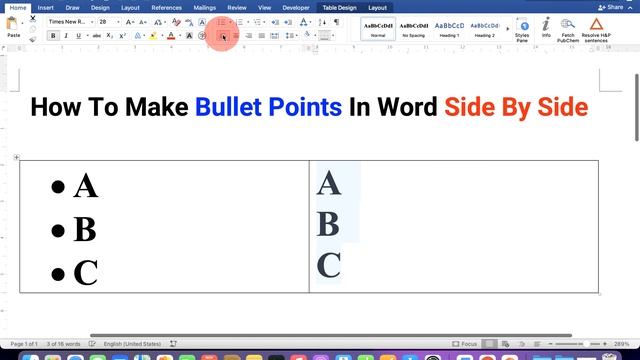The width and height of the screenshot is (640, 360).
Task: Align text left
Action: (223, 36)
